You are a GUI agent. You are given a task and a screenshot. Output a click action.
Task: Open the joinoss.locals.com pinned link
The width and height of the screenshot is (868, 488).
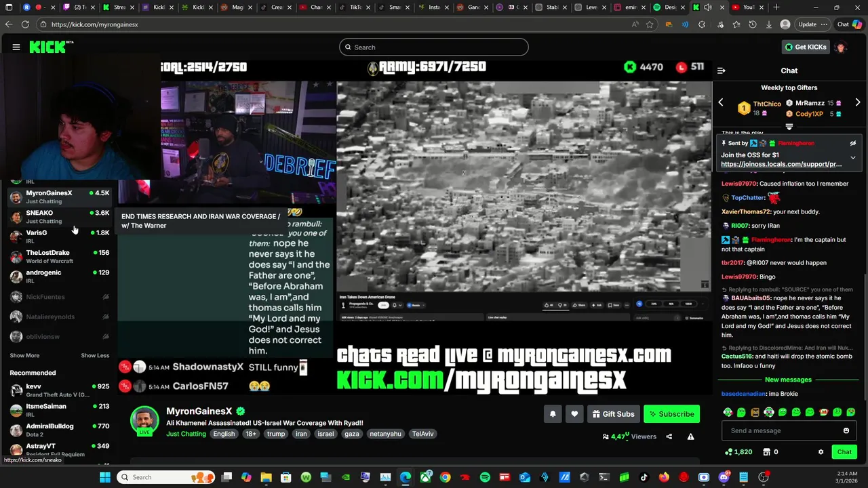point(781,164)
